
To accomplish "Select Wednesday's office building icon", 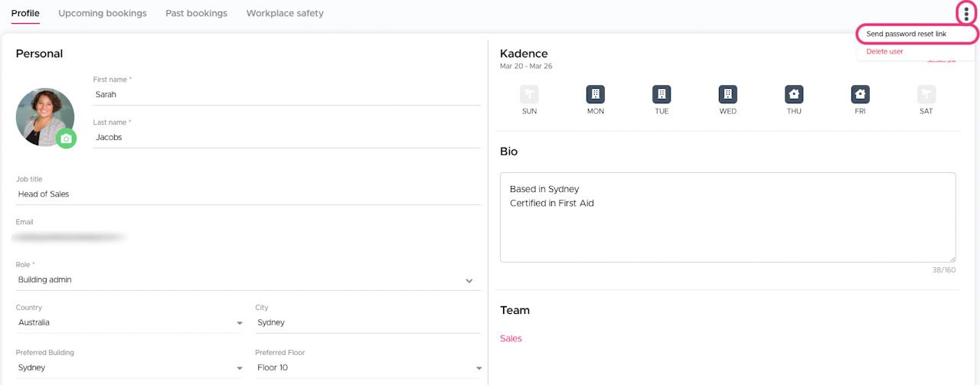I will (728, 94).
